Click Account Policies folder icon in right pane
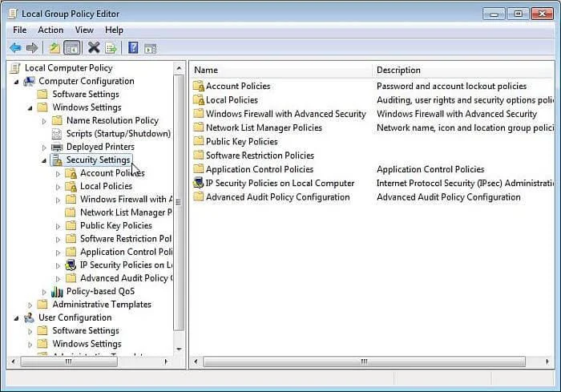561x392 pixels. [199, 86]
